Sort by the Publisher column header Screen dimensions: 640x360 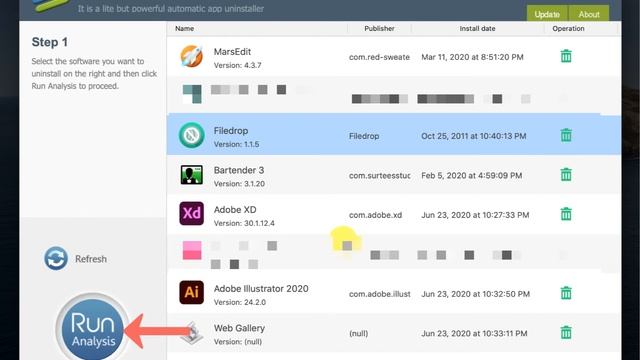click(379, 29)
